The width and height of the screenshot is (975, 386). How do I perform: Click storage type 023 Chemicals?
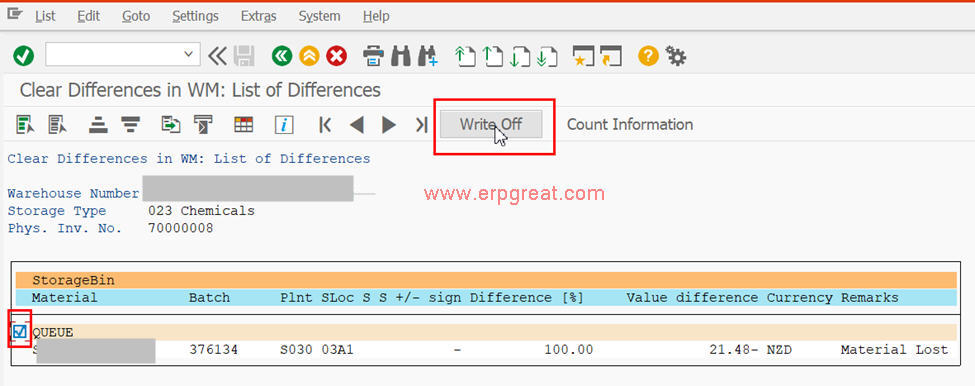[x=201, y=211]
